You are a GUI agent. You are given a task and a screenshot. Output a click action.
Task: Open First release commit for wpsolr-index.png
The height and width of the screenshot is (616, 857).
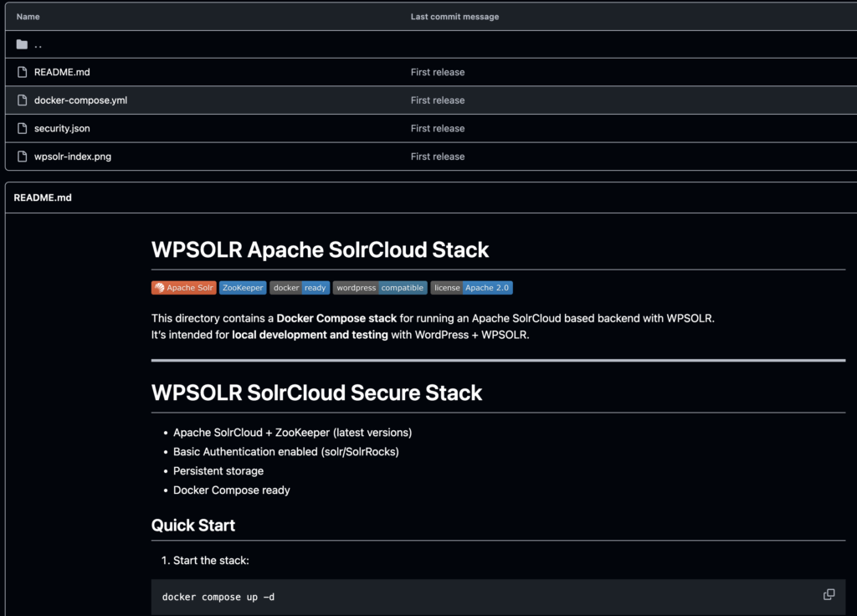click(x=437, y=157)
